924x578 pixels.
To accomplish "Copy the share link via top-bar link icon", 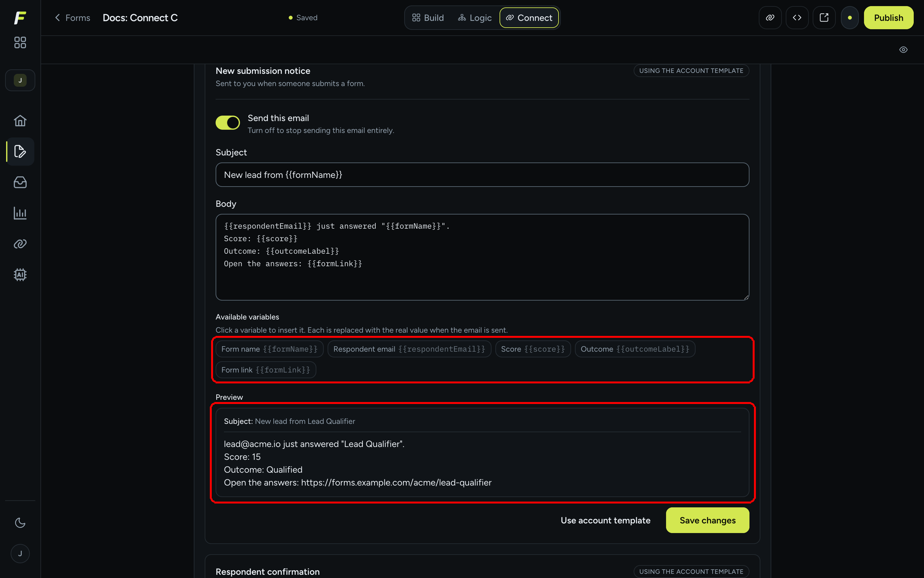I will (x=770, y=18).
